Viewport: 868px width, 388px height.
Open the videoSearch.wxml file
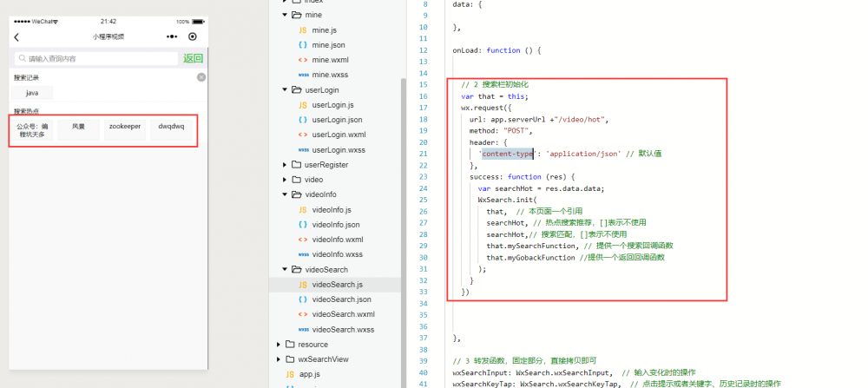343,314
